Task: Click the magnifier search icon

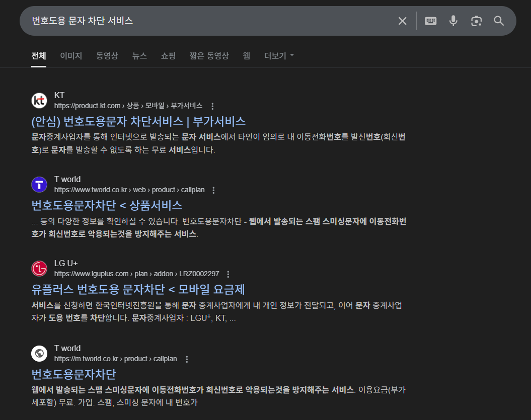Action: 499,21
